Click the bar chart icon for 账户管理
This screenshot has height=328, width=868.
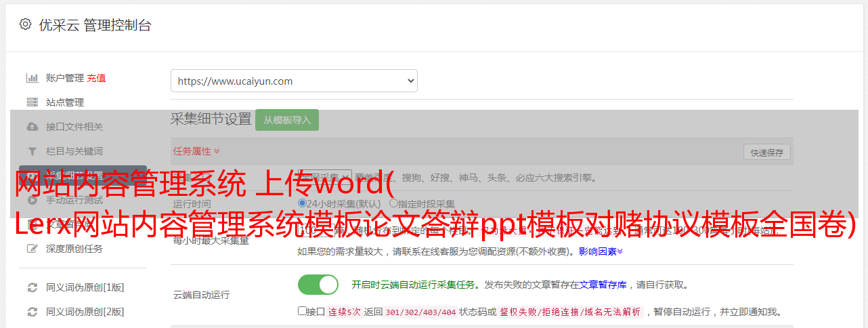click(x=32, y=78)
